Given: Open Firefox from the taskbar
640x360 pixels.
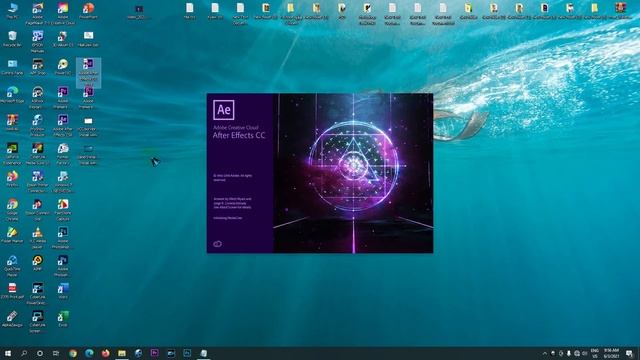Looking at the screenshot, I should [106, 353].
